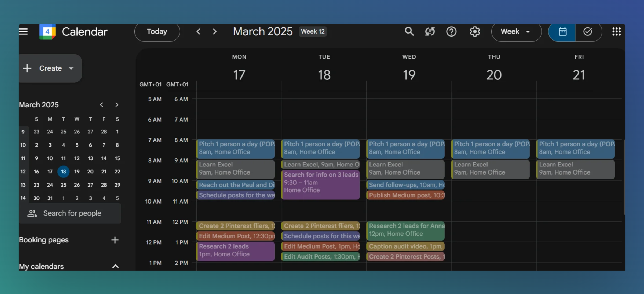Click the Week 12 badge

[313, 32]
